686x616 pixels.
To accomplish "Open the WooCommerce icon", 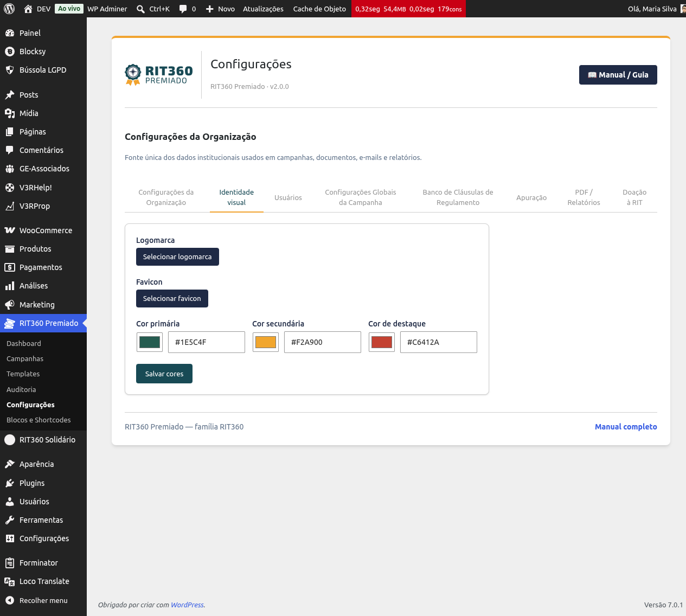I will pos(10,230).
